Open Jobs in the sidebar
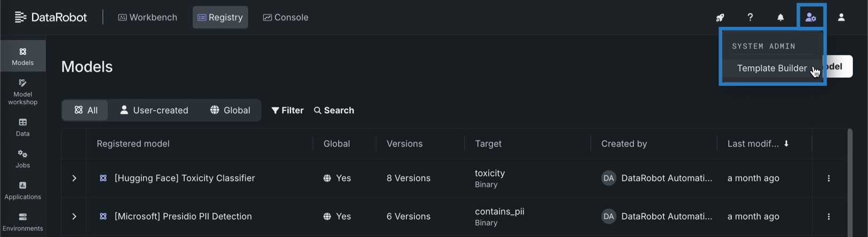 coord(23,159)
